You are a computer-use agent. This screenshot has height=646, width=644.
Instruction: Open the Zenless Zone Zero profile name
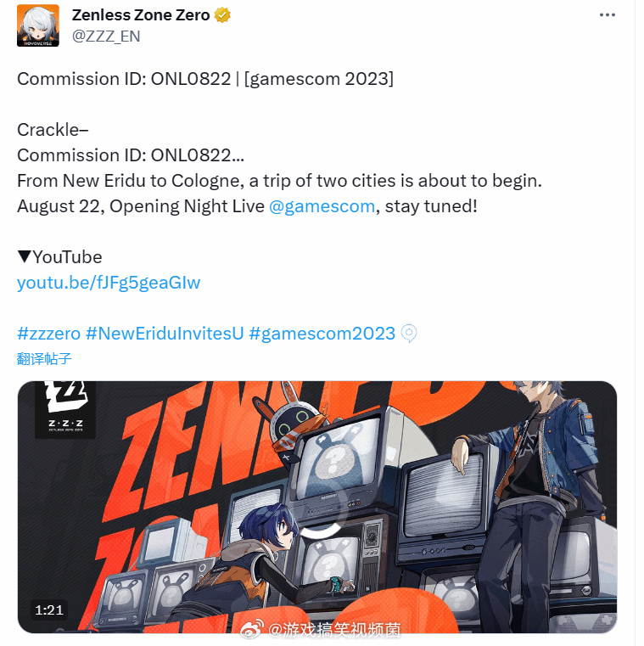(x=141, y=15)
